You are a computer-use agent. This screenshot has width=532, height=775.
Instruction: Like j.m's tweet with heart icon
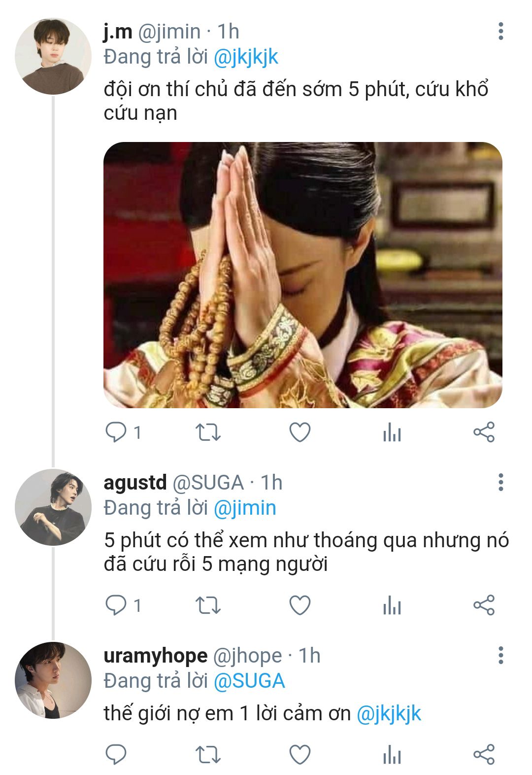299,433
